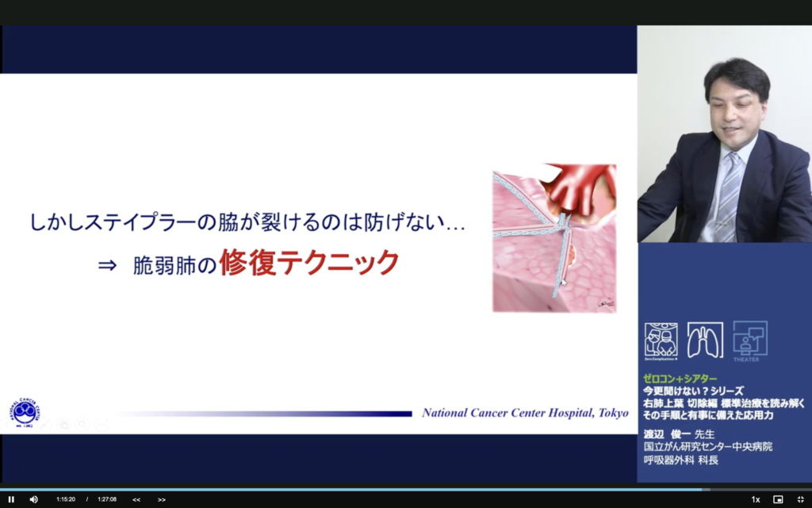Skip backward using the << button
The height and width of the screenshot is (508, 812).
(136, 499)
